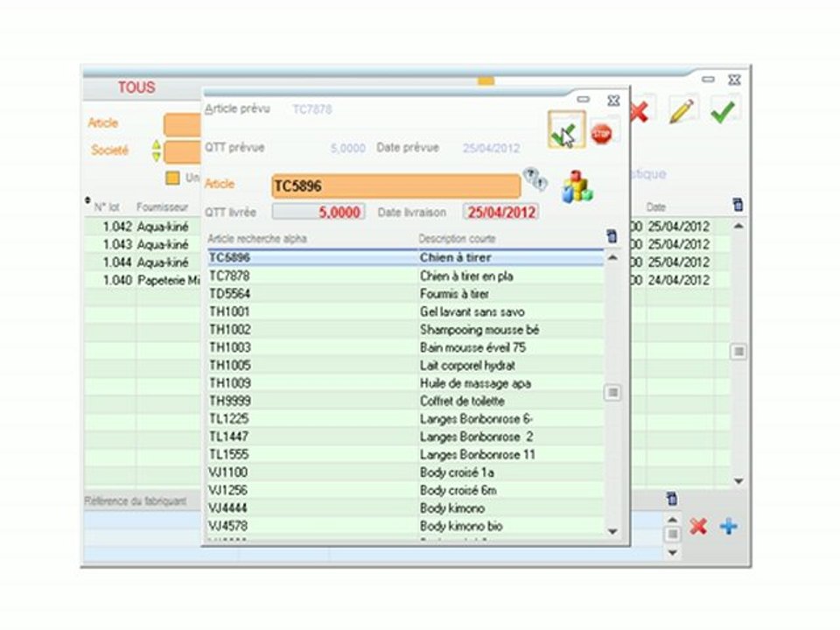The height and width of the screenshot is (630, 840).
Task: Confirm delivery with the green checkmark icon
Action: pyautogui.click(x=566, y=129)
